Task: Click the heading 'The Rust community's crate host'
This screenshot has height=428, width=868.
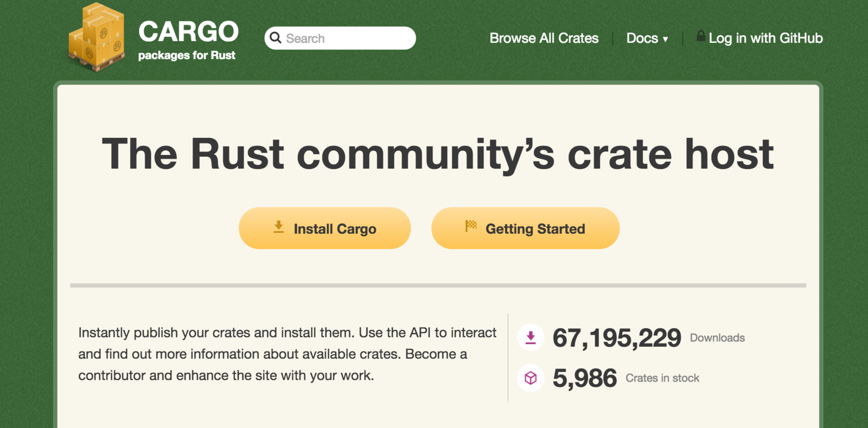Action: tap(438, 154)
